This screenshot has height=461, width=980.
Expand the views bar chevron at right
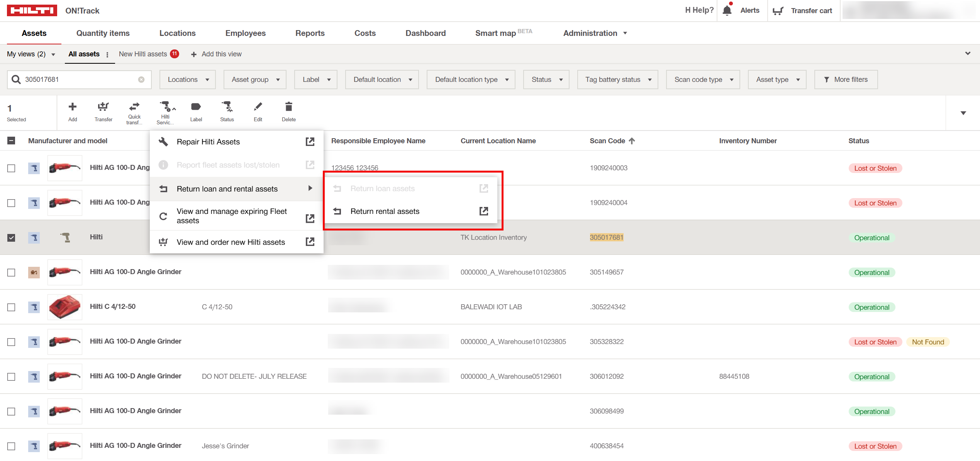(968, 54)
